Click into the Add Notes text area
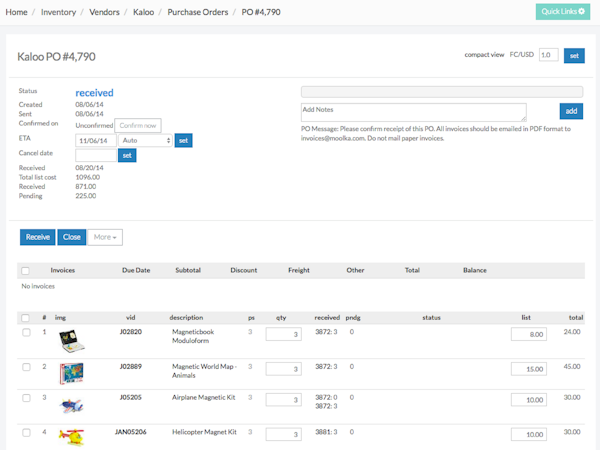The width and height of the screenshot is (600, 450). tap(414, 112)
